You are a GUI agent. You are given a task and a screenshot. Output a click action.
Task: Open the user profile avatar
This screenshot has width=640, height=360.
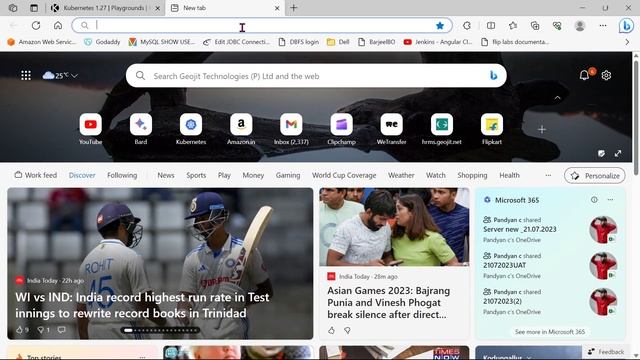coord(580,26)
